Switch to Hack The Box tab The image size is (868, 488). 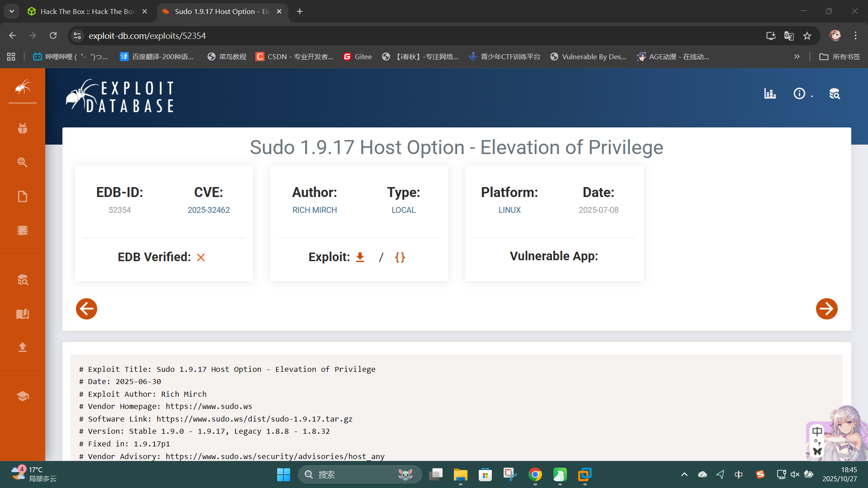86,11
